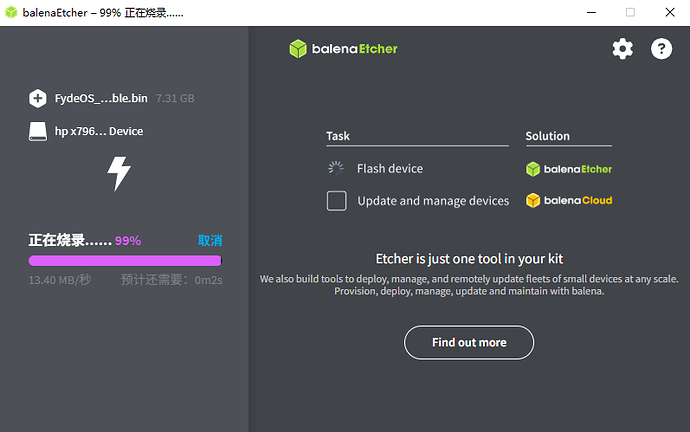Select the hp x796 target device label
Viewport: 690px width, 432px height.
98,131
